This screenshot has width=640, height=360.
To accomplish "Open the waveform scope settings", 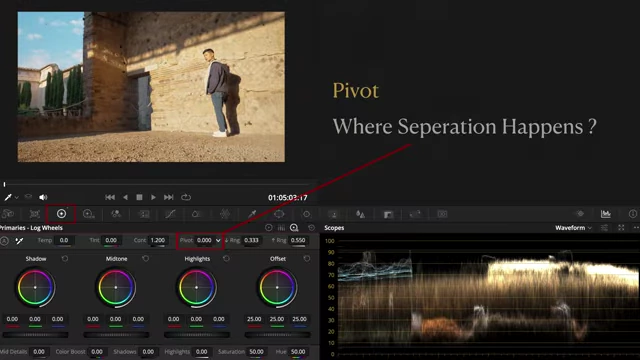I will (604, 228).
